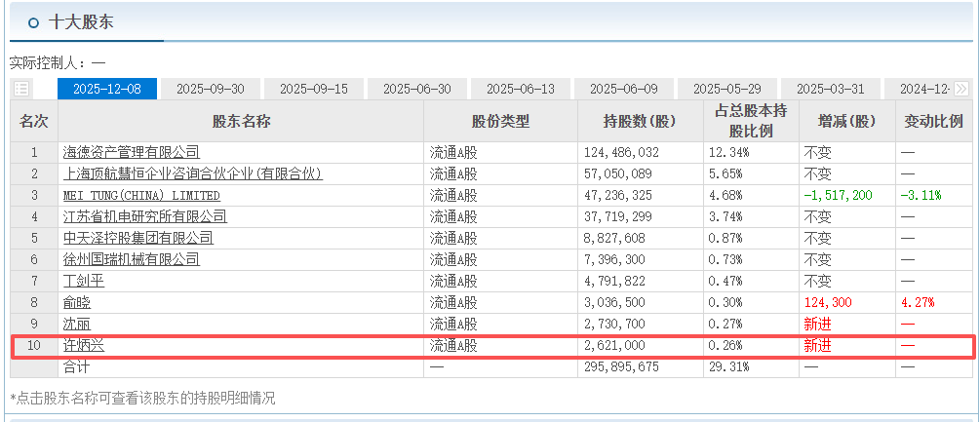Open the 2025-06-09 tab
The height and width of the screenshot is (422, 980).
[x=624, y=89]
